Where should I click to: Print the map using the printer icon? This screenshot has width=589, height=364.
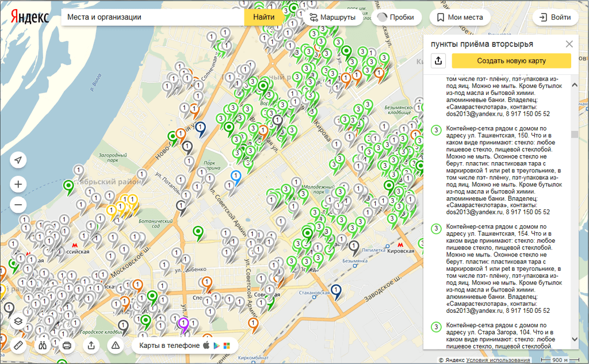coord(67,346)
